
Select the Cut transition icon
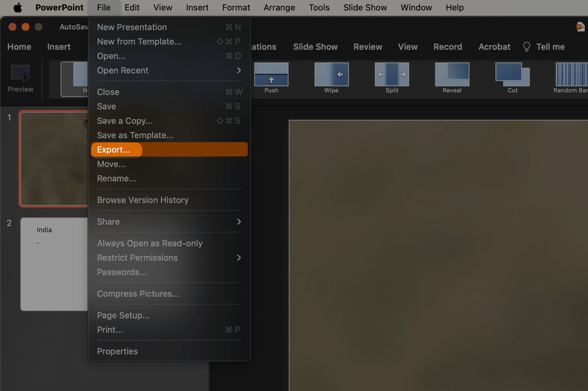512,75
